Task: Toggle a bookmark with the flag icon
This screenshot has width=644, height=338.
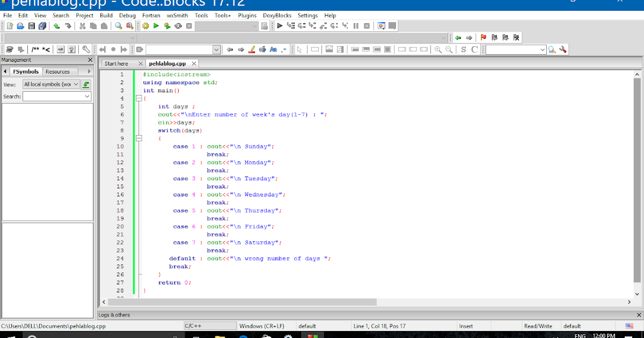Action: pyautogui.click(x=482, y=37)
